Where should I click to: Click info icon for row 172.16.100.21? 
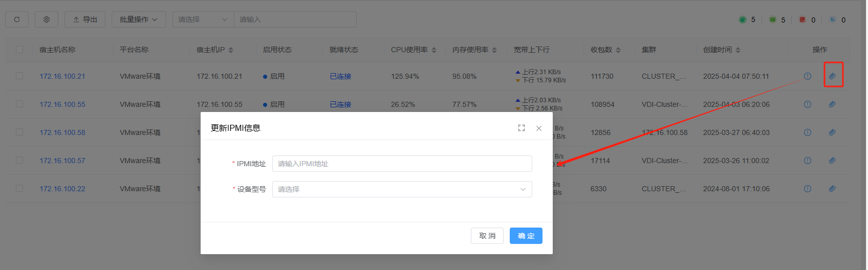[x=808, y=76]
